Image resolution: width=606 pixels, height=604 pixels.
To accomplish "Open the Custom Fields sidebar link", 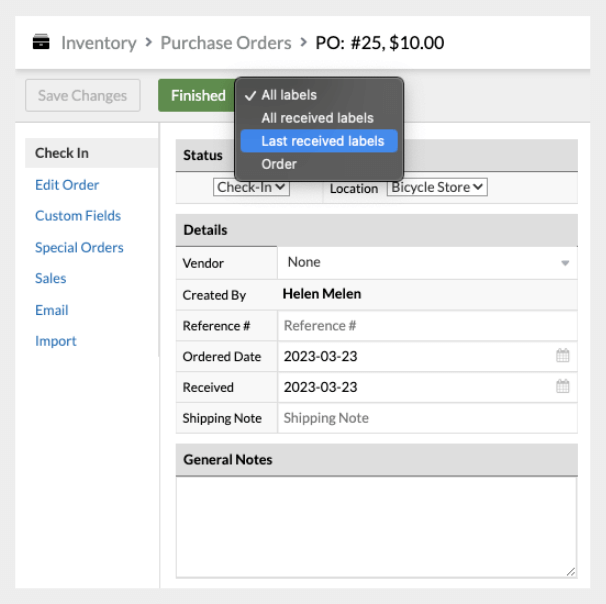I will pyautogui.click(x=78, y=216).
